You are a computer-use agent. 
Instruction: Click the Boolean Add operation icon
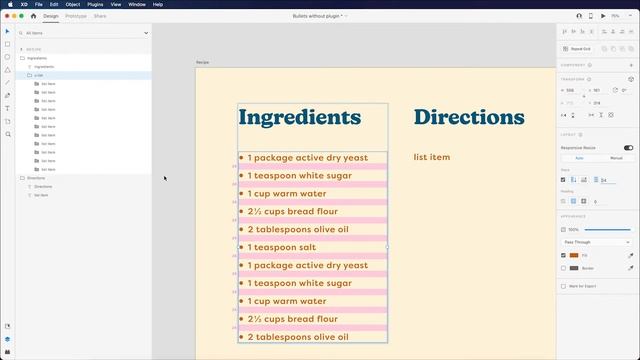tap(604, 49)
